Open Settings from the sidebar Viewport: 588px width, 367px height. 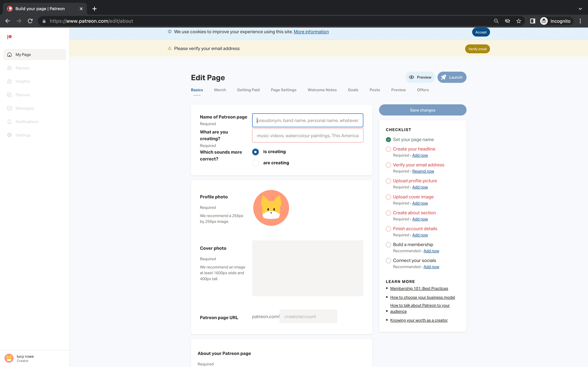pyautogui.click(x=23, y=135)
